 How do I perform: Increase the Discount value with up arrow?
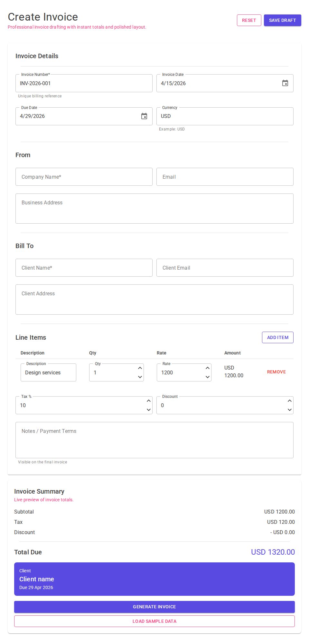pos(290,401)
